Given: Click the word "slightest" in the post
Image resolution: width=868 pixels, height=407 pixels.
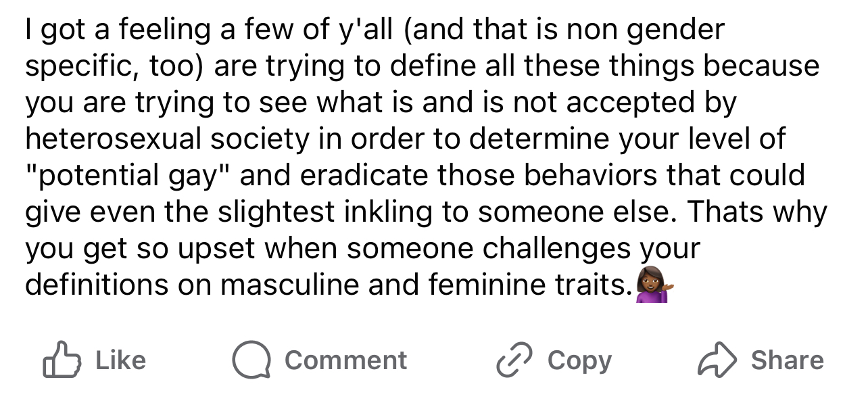Looking at the screenshot, I should click(276, 212).
